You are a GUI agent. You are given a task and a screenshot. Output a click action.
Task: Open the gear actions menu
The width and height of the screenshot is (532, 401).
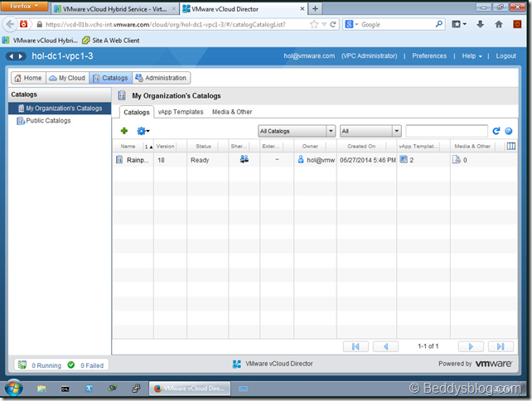[x=143, y=131]
